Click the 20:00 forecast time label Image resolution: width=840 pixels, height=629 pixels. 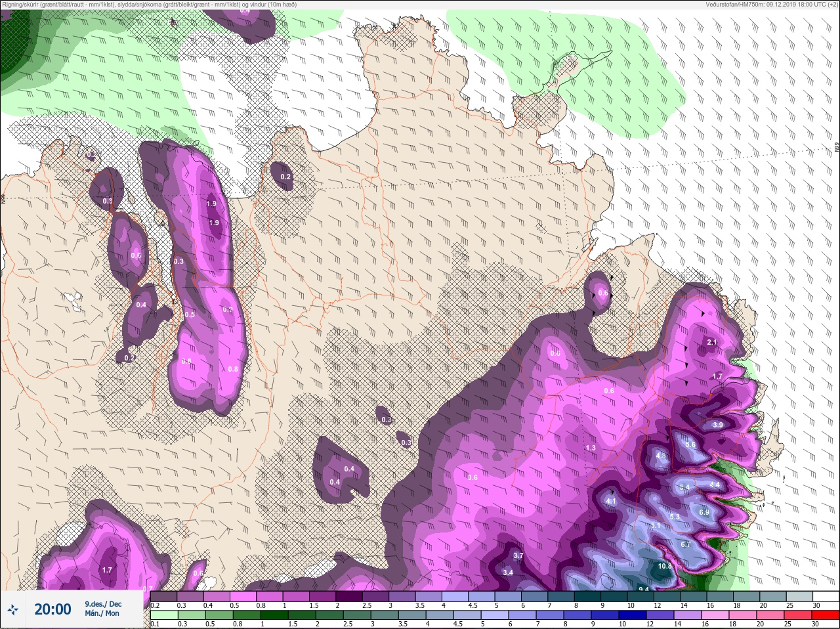click(52, 609)
